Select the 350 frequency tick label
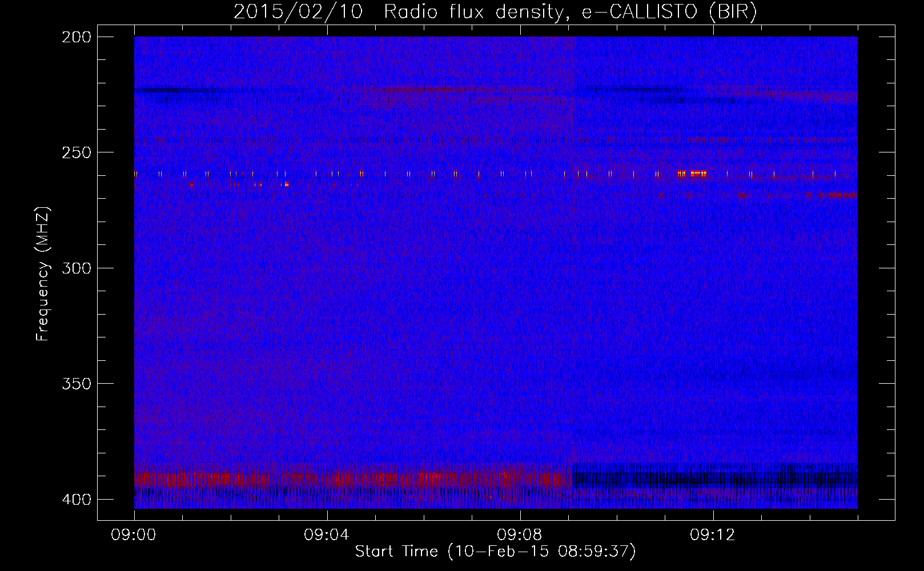 coord(76,384)
